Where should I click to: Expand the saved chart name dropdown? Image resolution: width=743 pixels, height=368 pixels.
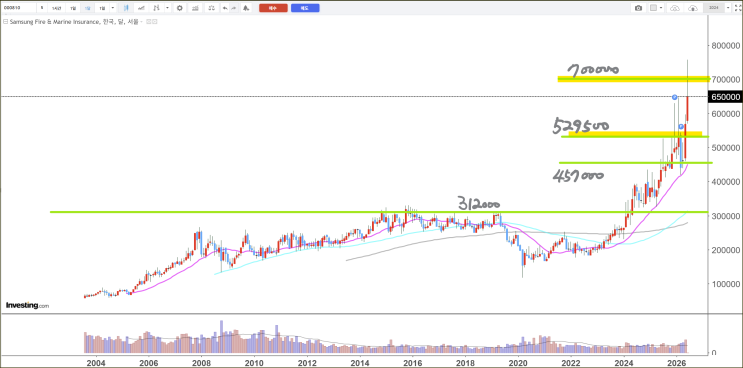pos(728,8)
